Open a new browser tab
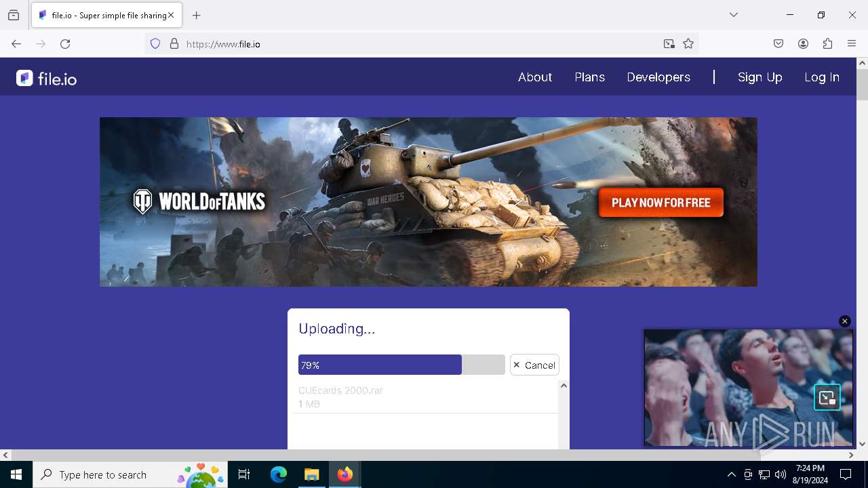 point(197,15)
